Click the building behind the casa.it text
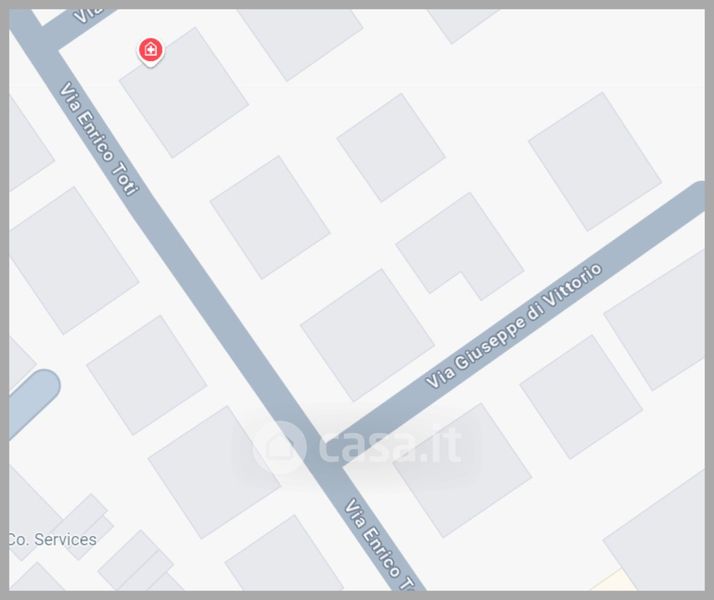The width and height of the screenshot is (714, 600). pos(462,470)
